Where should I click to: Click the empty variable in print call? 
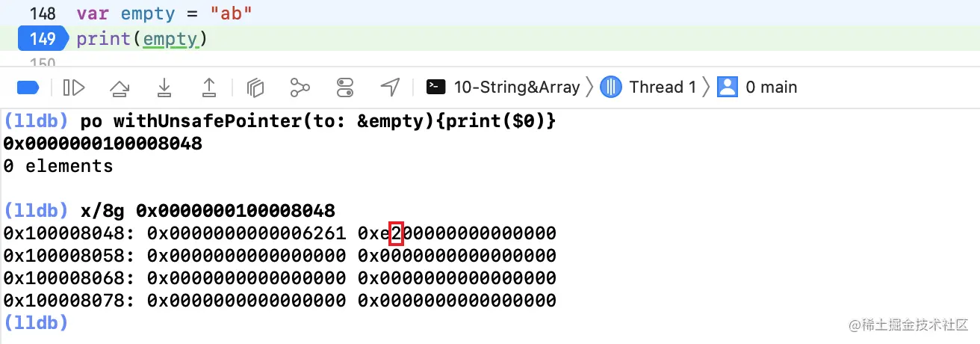coord(170,38)
